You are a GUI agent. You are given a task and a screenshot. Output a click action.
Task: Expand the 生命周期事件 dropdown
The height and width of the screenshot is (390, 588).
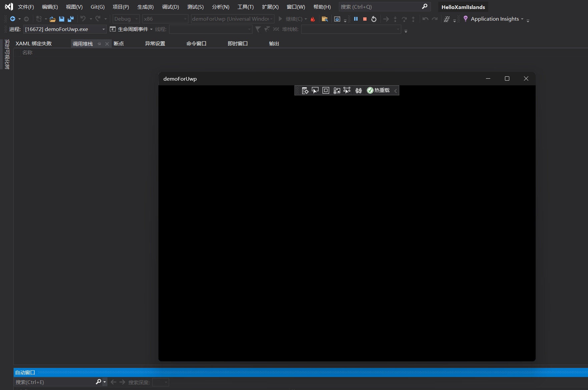(x=151, y=29)
